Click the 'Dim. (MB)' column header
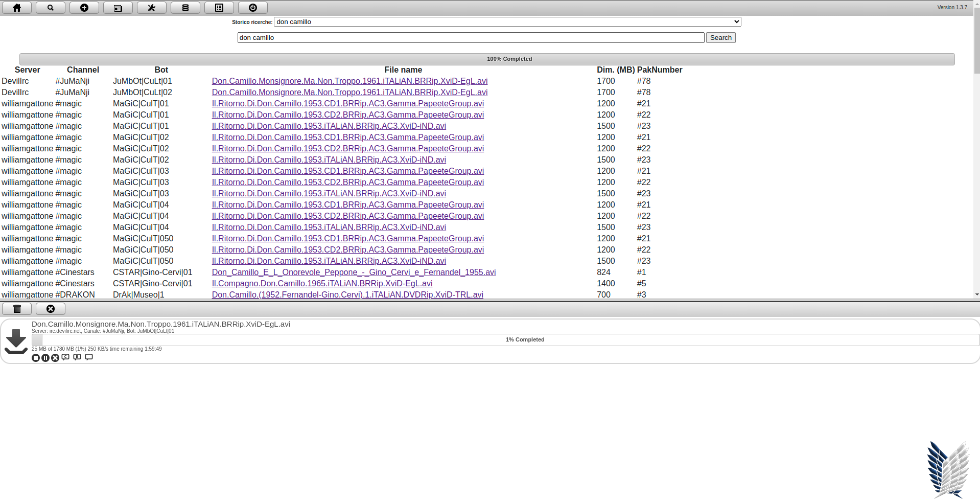This screenshot has height=501, width=980. click(x=616, y=70)
